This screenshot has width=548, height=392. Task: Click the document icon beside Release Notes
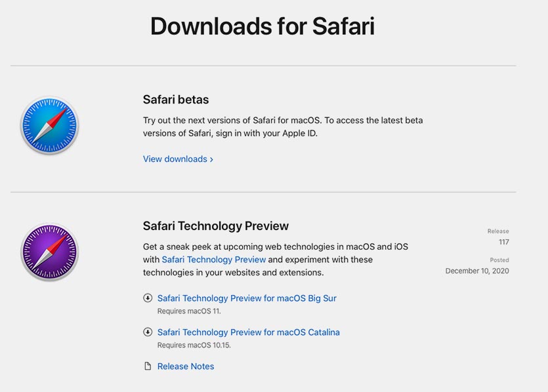point(148,366)
